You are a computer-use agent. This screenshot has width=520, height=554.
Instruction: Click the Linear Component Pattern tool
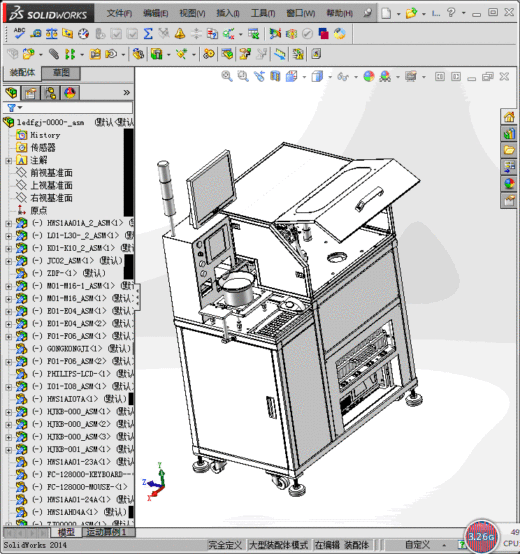coord(70,54)
